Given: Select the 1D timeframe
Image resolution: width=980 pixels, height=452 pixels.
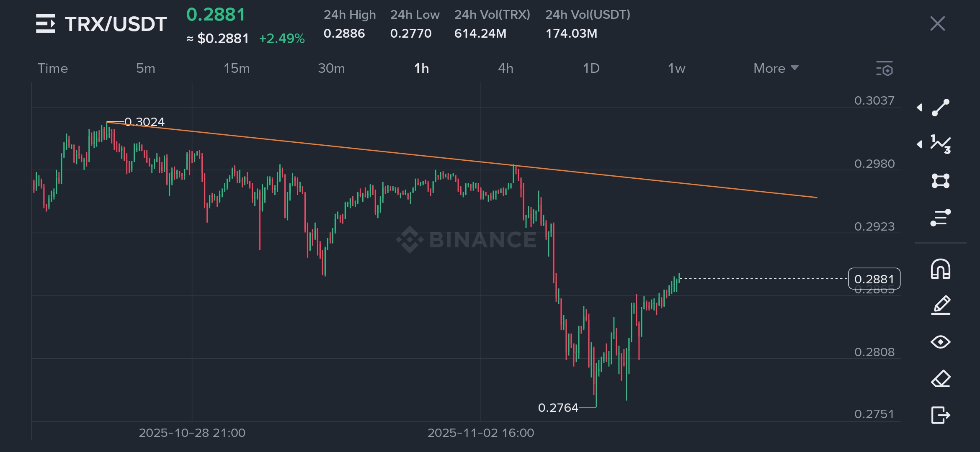Looking at the screenshot, I should 591,68.
